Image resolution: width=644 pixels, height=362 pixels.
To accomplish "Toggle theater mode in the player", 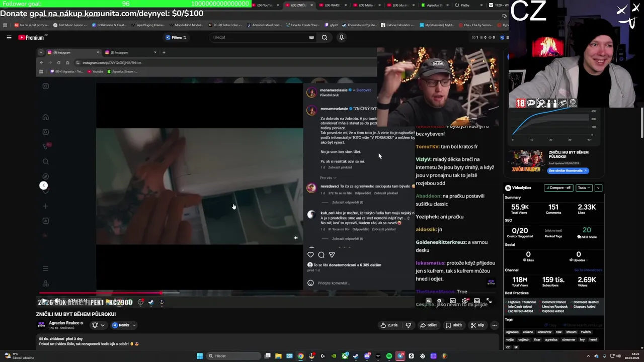I will click(x=477, y=301).
